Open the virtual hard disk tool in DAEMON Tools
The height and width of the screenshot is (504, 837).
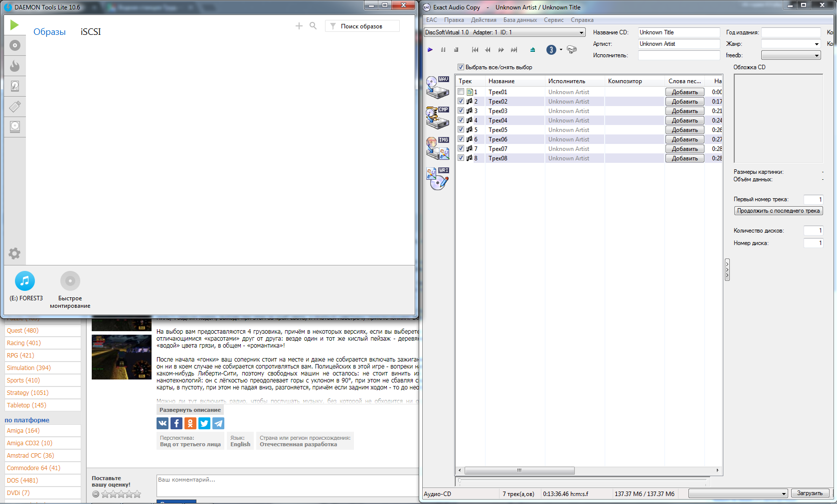[15, 86]
